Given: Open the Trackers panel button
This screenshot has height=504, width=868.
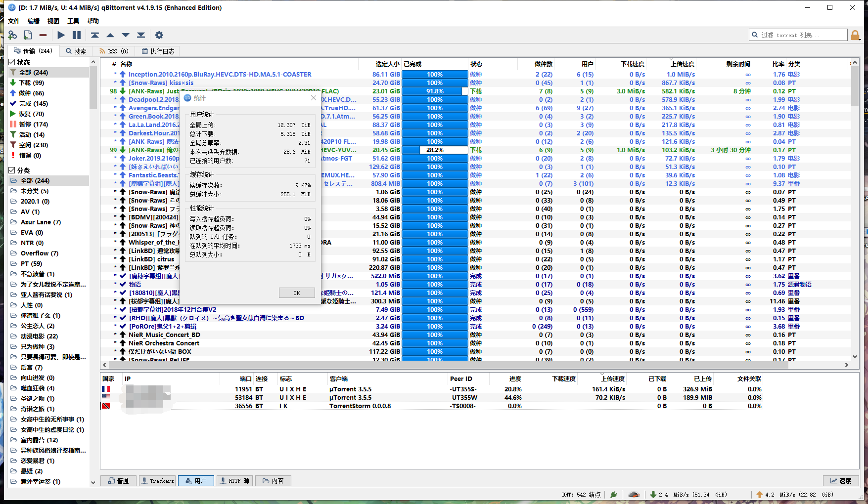Looking at the screenshot, I should tap(157, 481).
